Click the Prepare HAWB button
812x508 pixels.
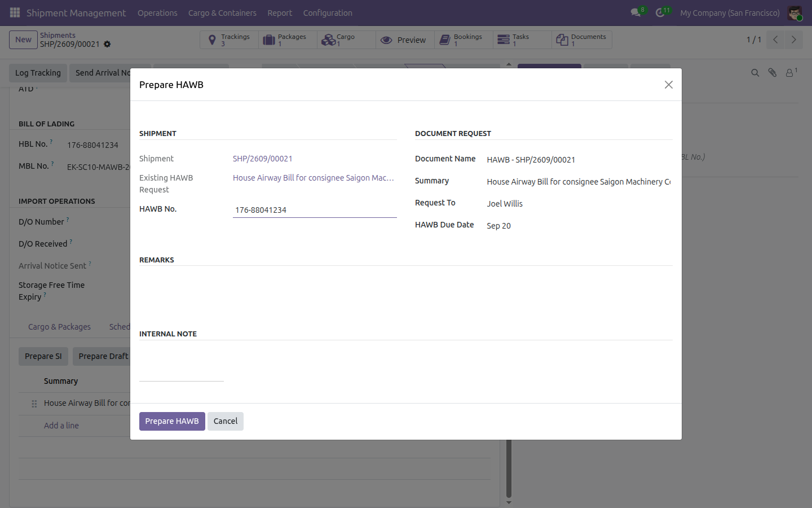click(172, 421)
